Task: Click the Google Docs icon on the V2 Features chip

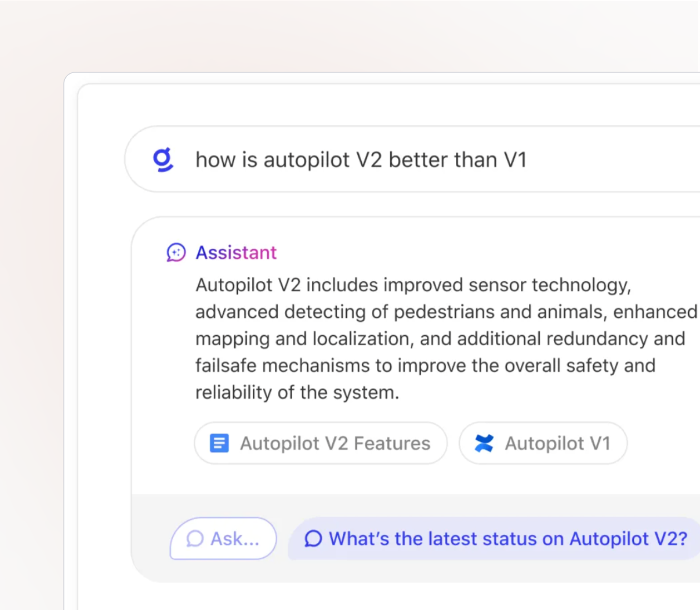Action: click(219, 443)
